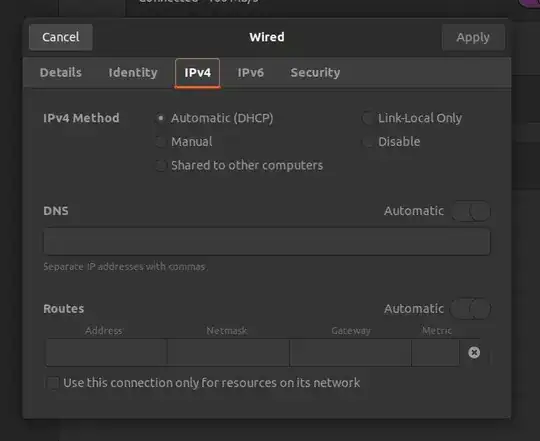Select the IPv4 tab

click(x=197, y=73)
